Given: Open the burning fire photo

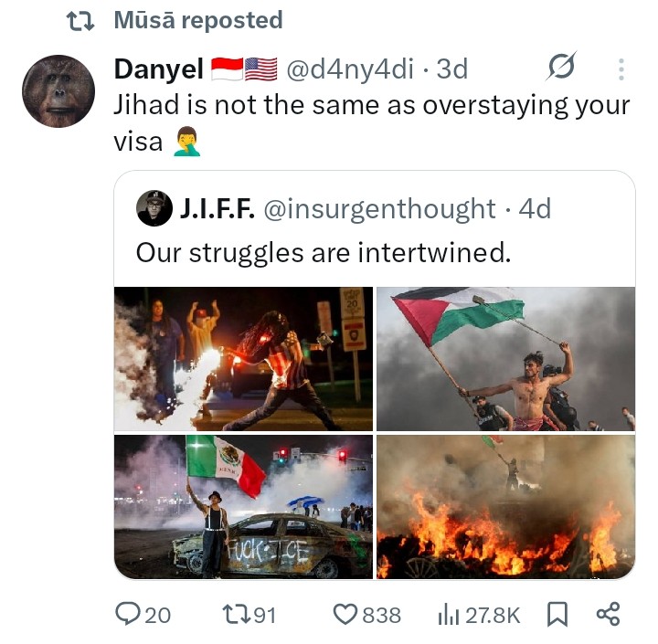Looking at the screenshot, I should coord(505,507).
